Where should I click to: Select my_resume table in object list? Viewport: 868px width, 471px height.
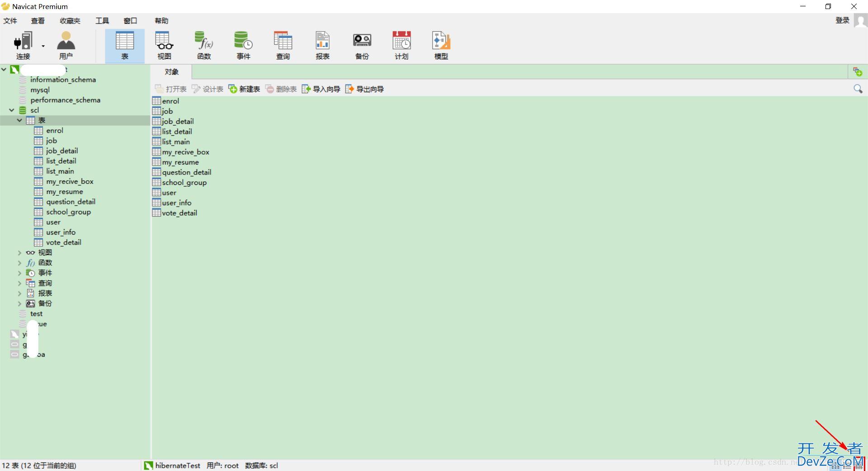pos(180,162)
